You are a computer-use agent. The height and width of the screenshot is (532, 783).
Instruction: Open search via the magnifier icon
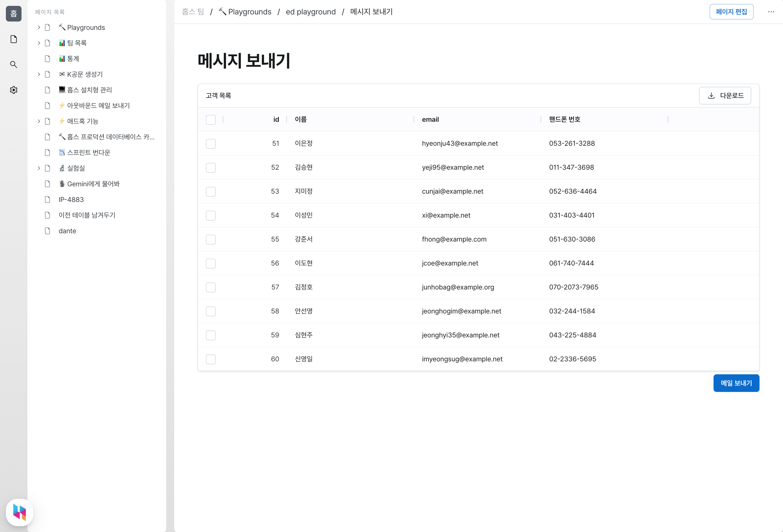click(13, 64)
